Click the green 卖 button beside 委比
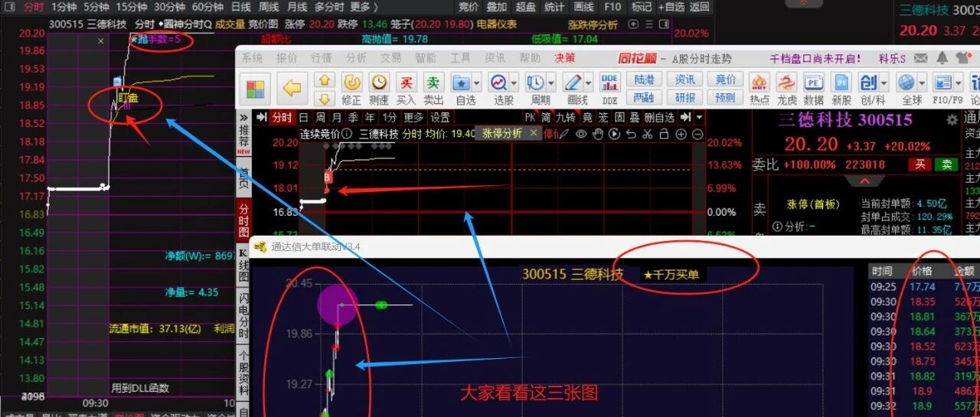Image resolution: width=980 pixels, height=417 pixels. click(x=947, y=164)
